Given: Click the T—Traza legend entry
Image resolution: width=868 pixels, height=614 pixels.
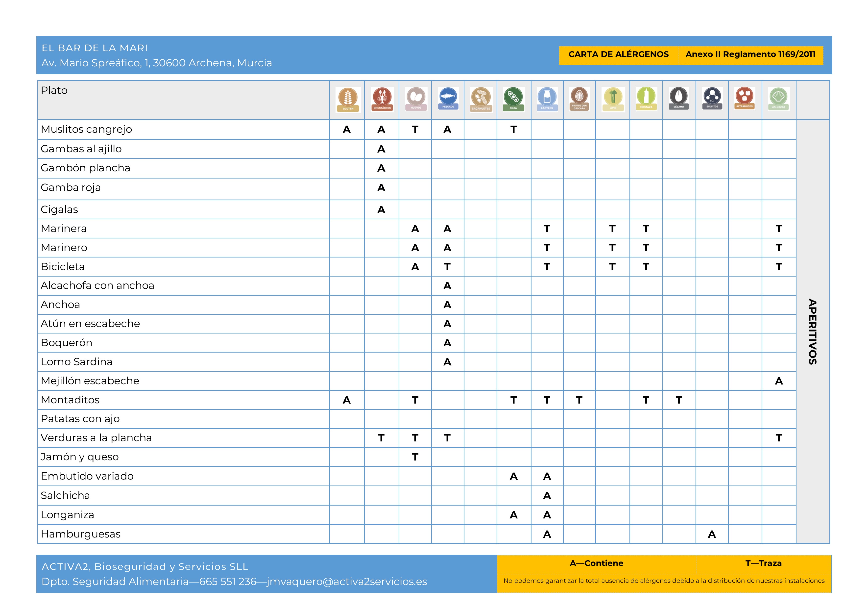Looking at the screenshot, I should 763,563.
